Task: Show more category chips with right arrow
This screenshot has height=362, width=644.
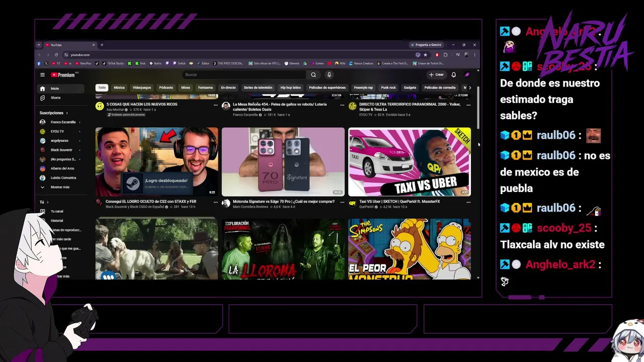Action: click(x=470, y=87)
